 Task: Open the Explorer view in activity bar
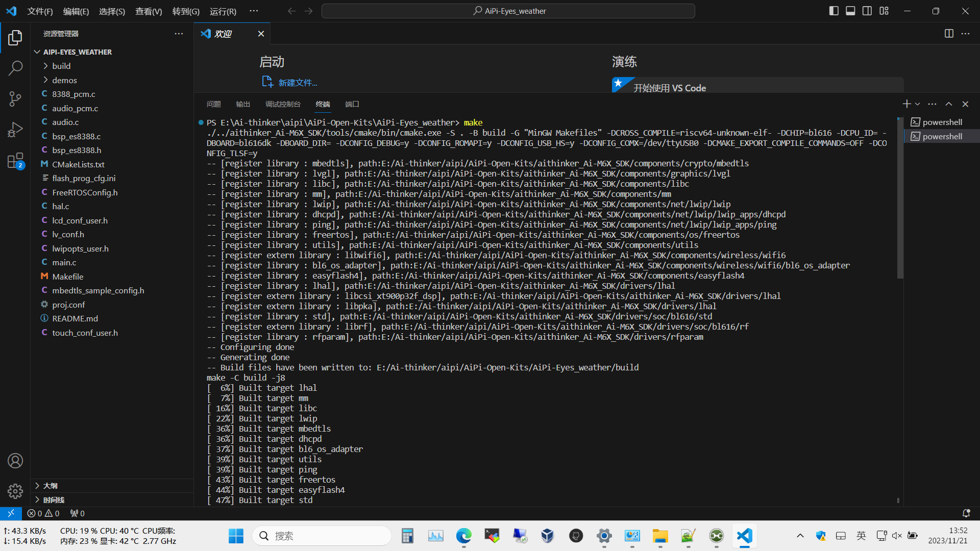pyautogui.click(x=15, y=37)
